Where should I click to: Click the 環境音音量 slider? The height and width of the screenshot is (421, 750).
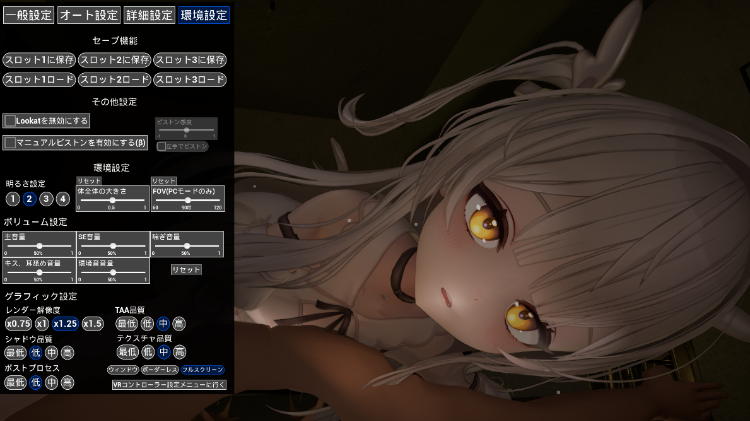pyautogui.click(x=113, y=272)
